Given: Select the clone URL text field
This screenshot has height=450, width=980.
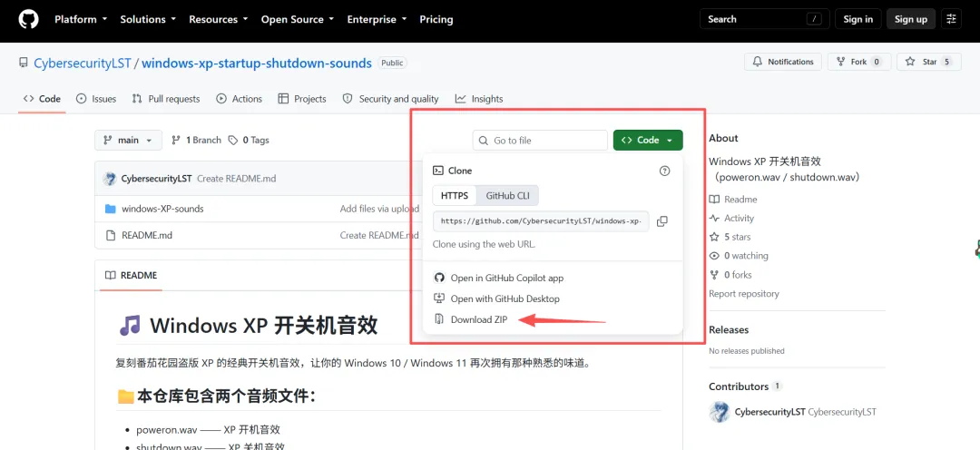Looking at the screenshot, I should click(541, 221).
